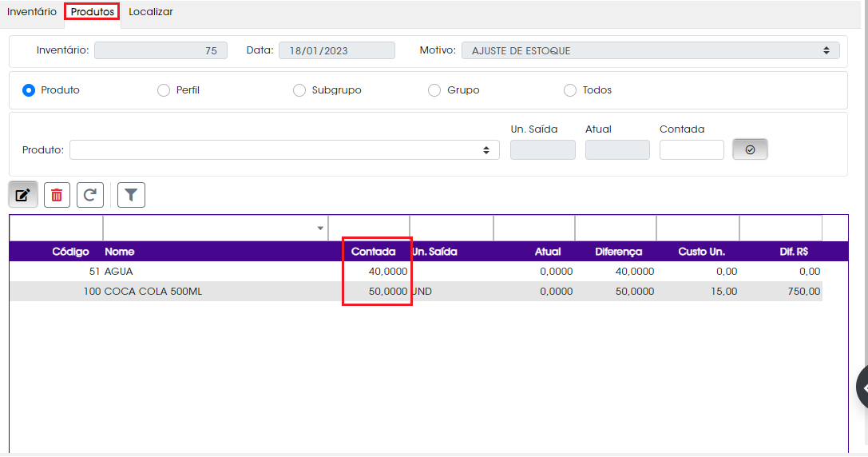The height and width of the screenshot is (457, 868).
Task: Sort by the Un. Saída column header
Action: (434, 252)
